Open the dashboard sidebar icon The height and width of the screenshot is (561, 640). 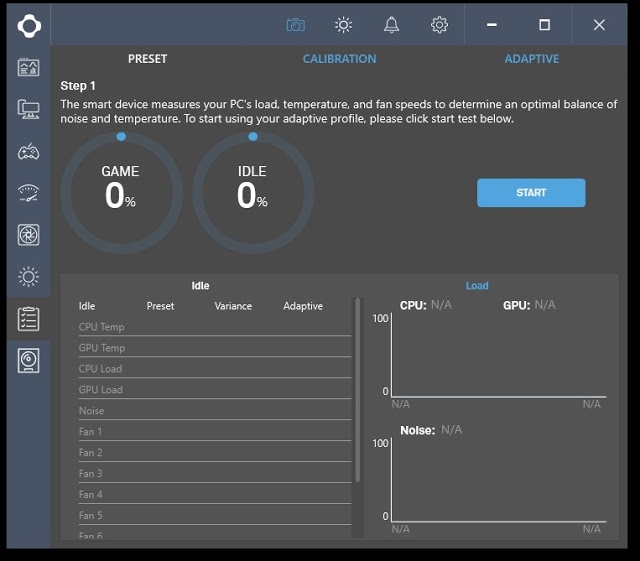29,67
